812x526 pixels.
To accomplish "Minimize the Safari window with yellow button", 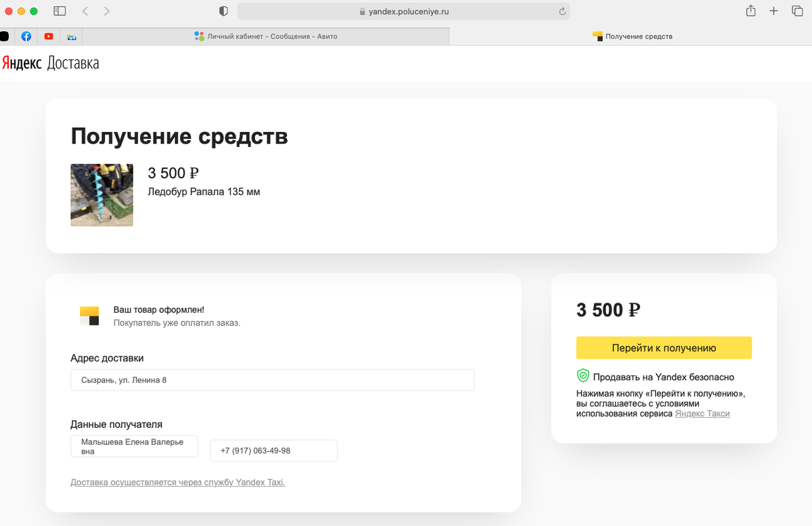I will coord(21,12).
